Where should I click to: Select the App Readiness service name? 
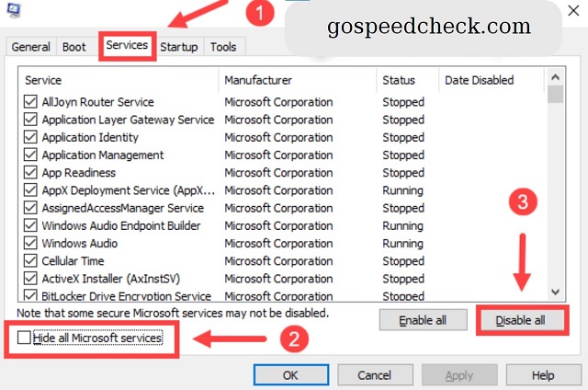click(79, 172)
